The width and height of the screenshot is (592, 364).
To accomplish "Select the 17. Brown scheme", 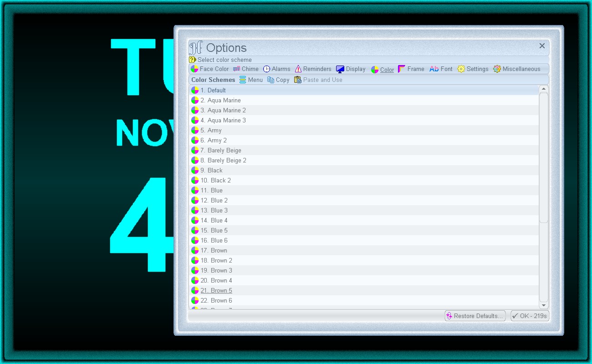I will click(364, 250).
